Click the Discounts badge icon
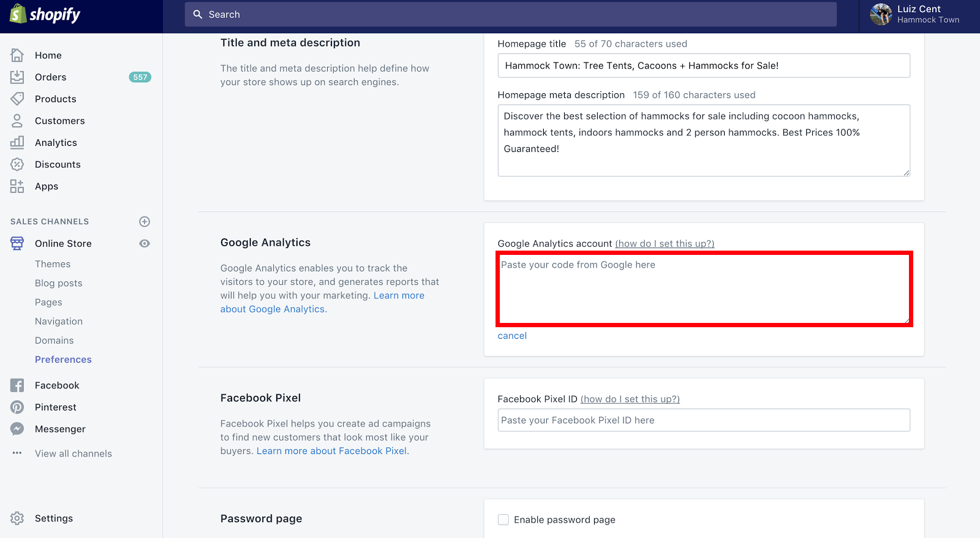980x538 pixels. (x=17, y=164)
